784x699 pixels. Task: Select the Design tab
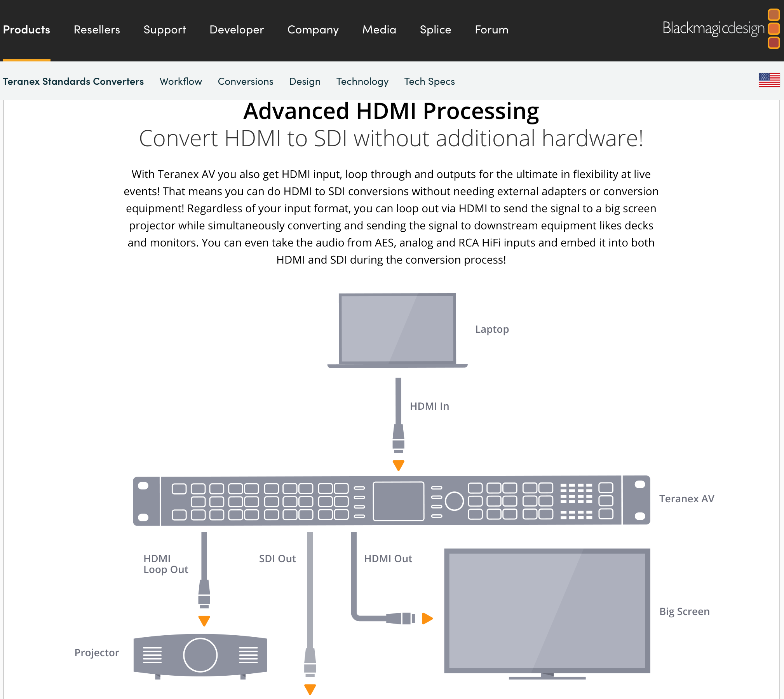pos(305,81)
